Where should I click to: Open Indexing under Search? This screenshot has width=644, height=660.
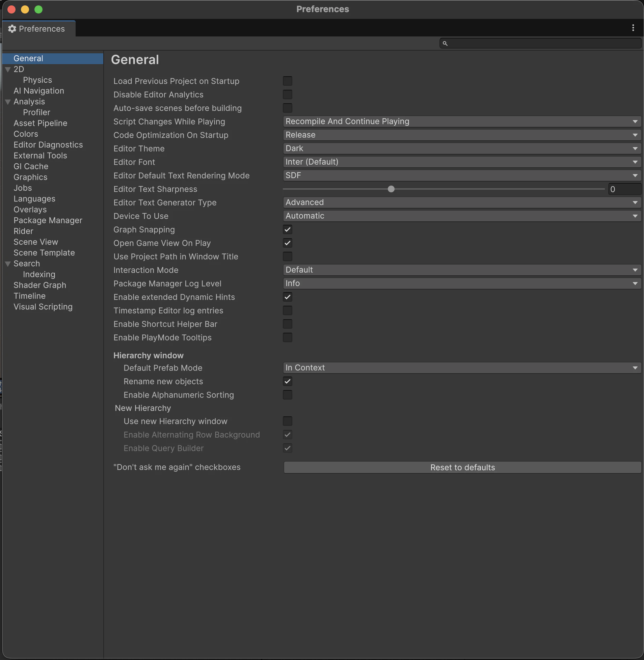pos(39,275)
